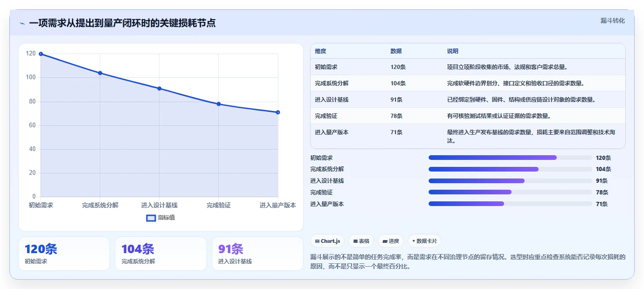Click the description starting 项目立项阶段收集的市场

click(507, 67)
